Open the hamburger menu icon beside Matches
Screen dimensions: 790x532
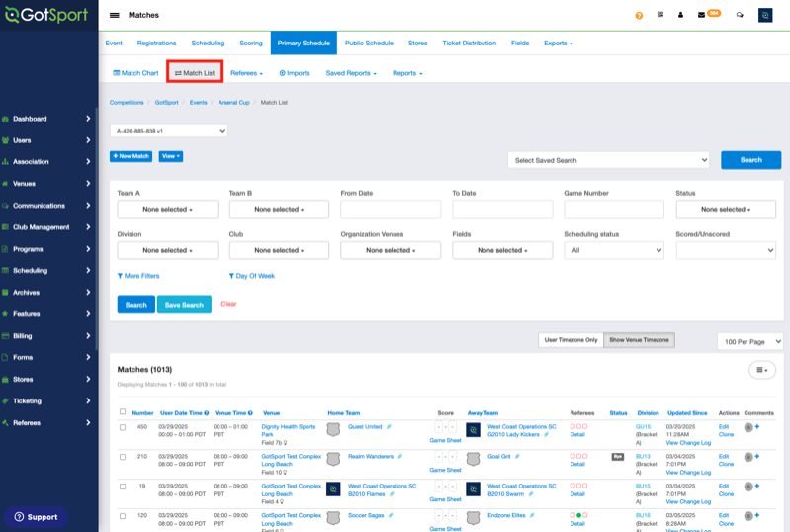[x=115, y=15]
